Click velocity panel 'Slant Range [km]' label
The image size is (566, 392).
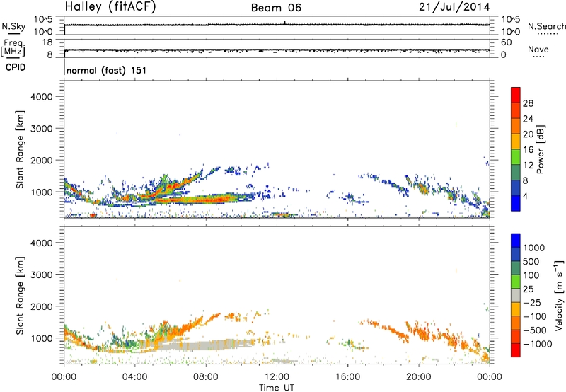21,295
